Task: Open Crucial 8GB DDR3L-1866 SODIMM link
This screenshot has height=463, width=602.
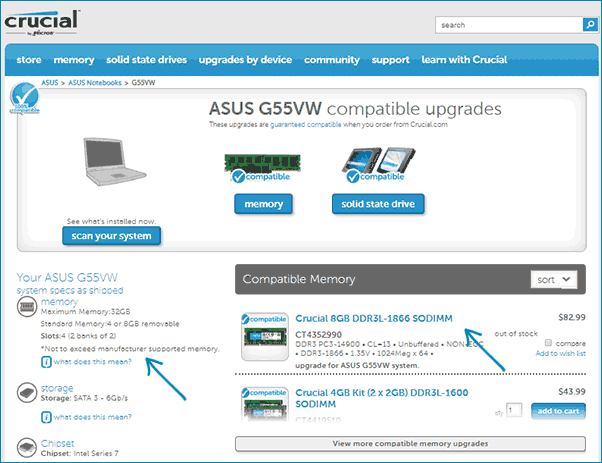Action: 374,319
